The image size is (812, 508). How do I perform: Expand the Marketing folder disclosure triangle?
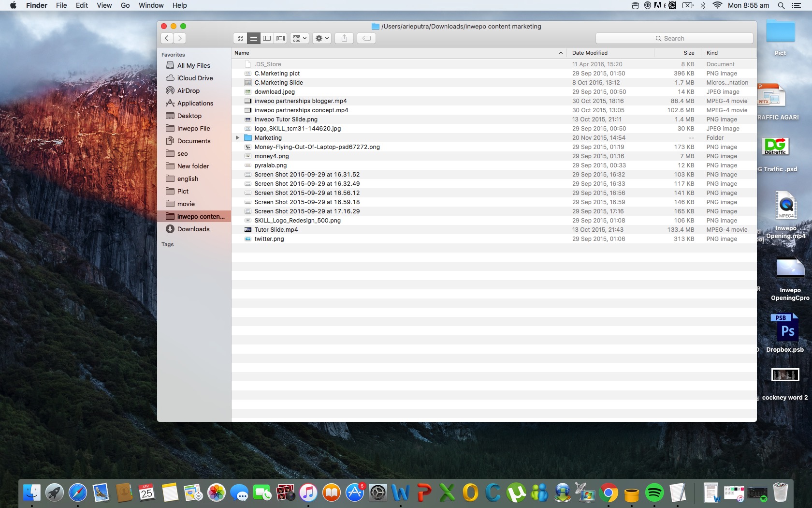237,138
